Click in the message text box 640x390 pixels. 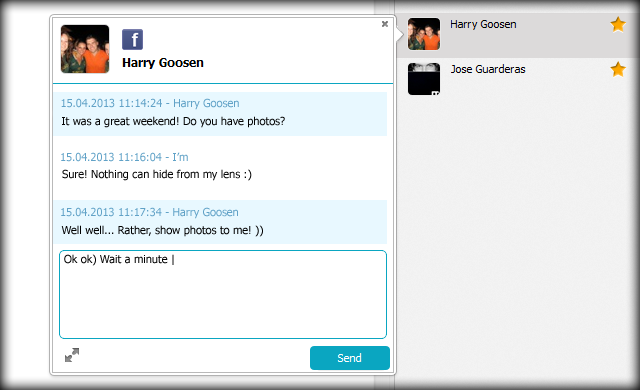point(223,294)
